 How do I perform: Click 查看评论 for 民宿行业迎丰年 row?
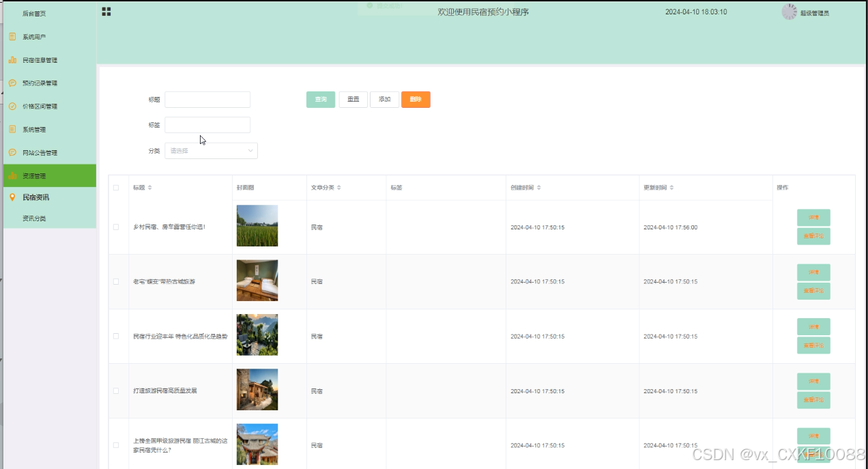tap(813, 345)
